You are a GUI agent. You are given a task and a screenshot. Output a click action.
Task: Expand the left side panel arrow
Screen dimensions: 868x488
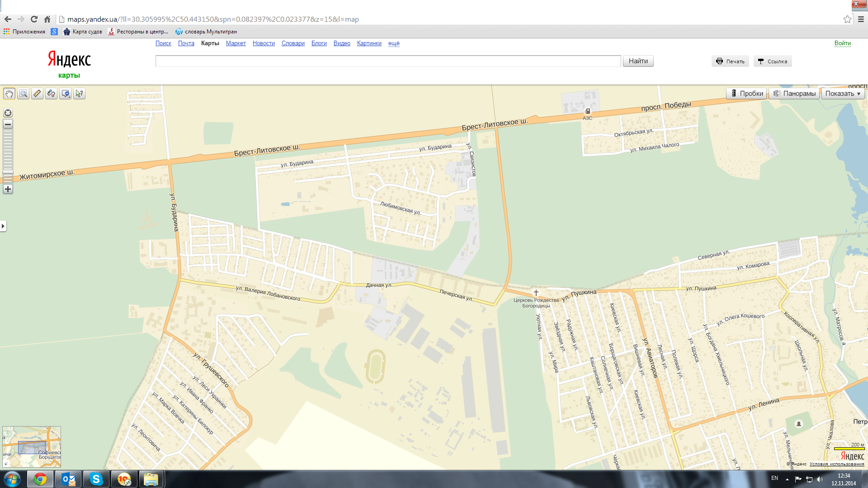point(3,226)
